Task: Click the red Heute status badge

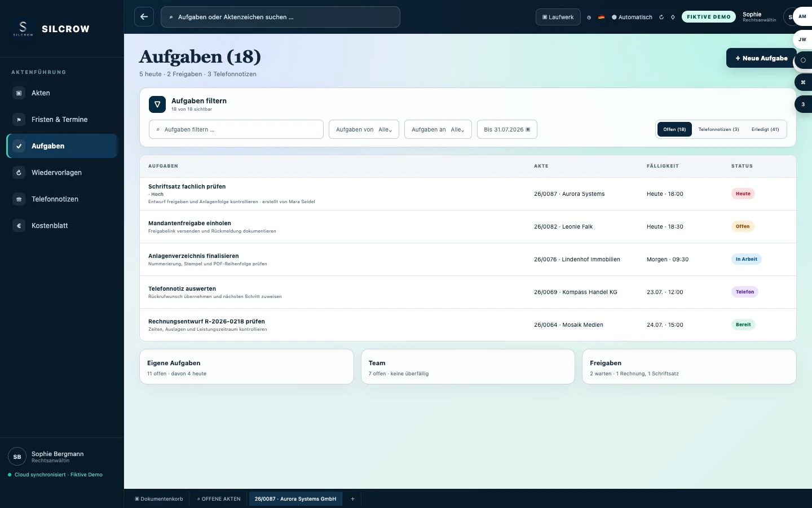Action: (x=743, y=194)
